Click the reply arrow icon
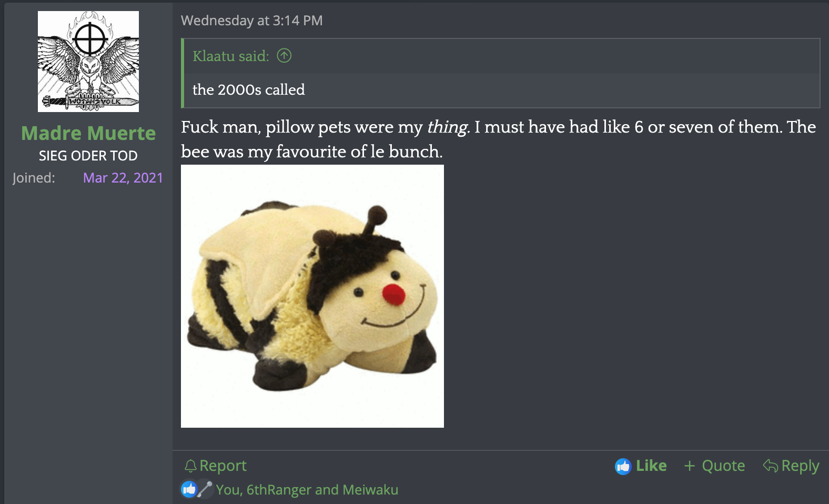829x504 pixels. [771, 466]
